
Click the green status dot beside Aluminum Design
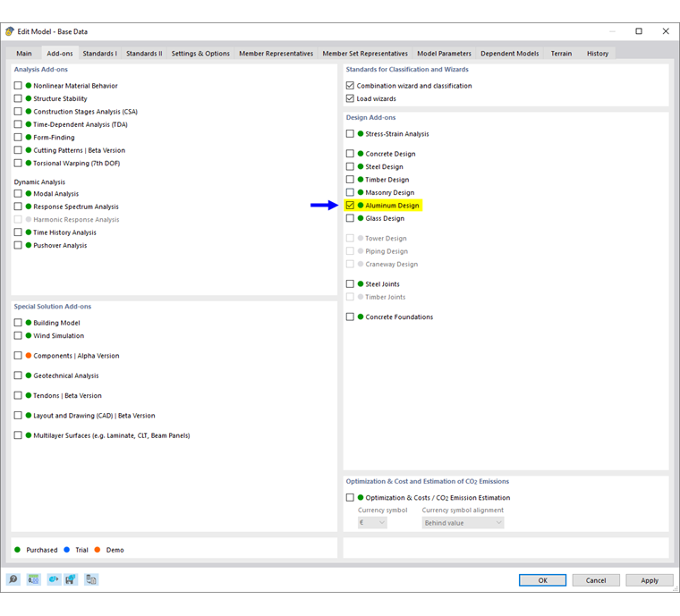361,206
